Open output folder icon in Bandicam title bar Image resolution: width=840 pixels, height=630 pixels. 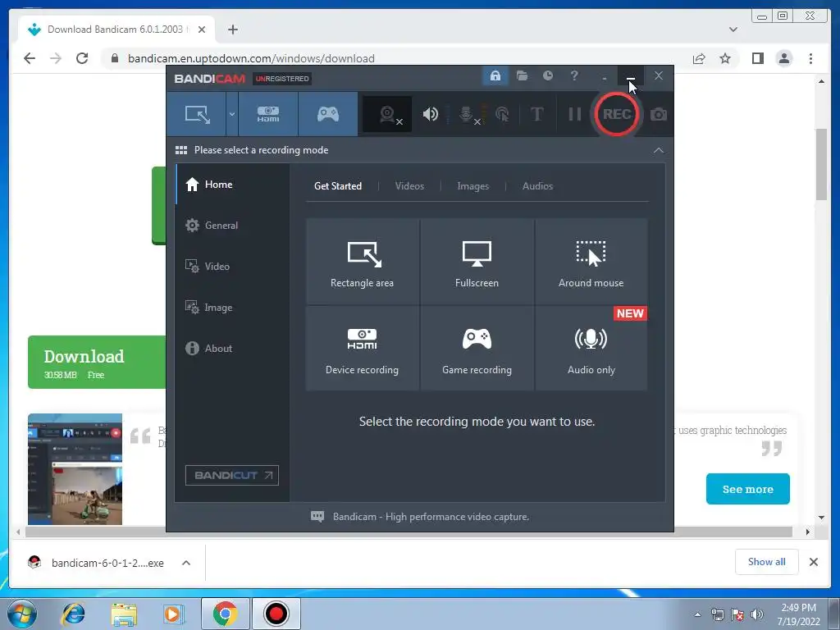(x=522, y=75)
